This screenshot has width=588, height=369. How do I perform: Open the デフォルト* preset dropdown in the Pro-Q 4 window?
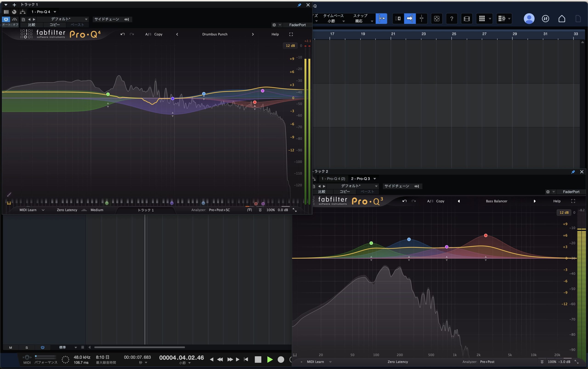pos(62,19)
